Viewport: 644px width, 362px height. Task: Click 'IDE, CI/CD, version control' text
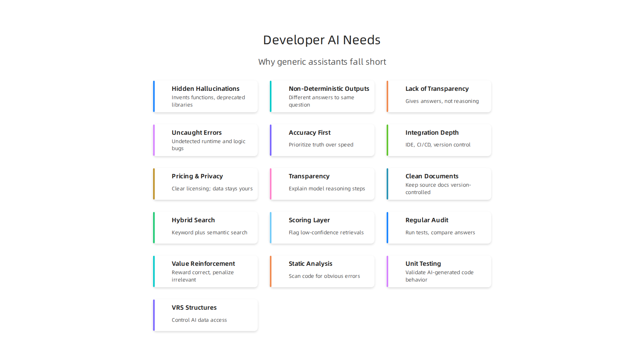point(438,144)
